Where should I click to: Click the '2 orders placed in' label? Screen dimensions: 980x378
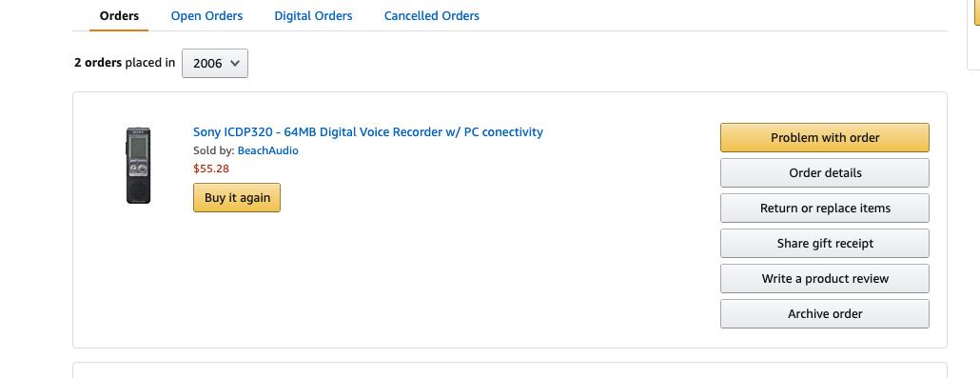[125, 63]
